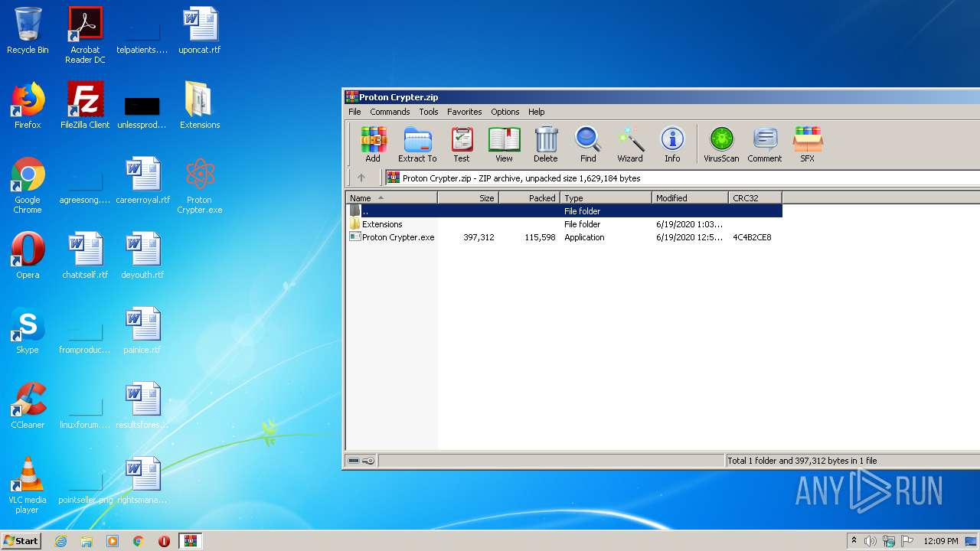Open the Commands menu
This screenshot has width=980, height=551.
point(390,112)
